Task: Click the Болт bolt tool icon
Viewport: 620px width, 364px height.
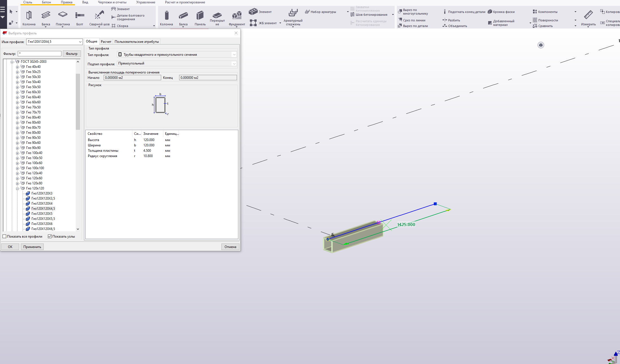Action: pyautogui.click(x=80, y=15)
